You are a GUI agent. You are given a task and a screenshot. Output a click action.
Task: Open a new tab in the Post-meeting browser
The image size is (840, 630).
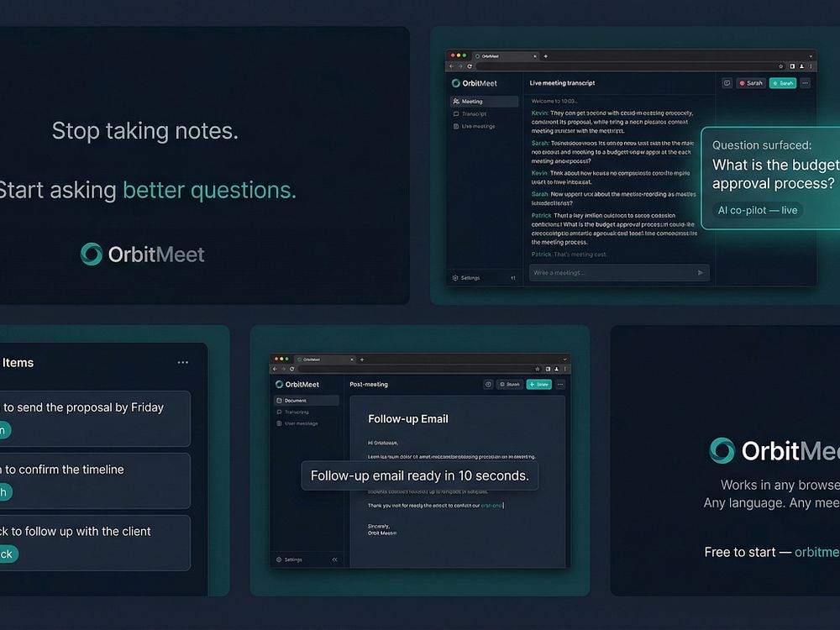pyautogui.click(x=362, y=360)
